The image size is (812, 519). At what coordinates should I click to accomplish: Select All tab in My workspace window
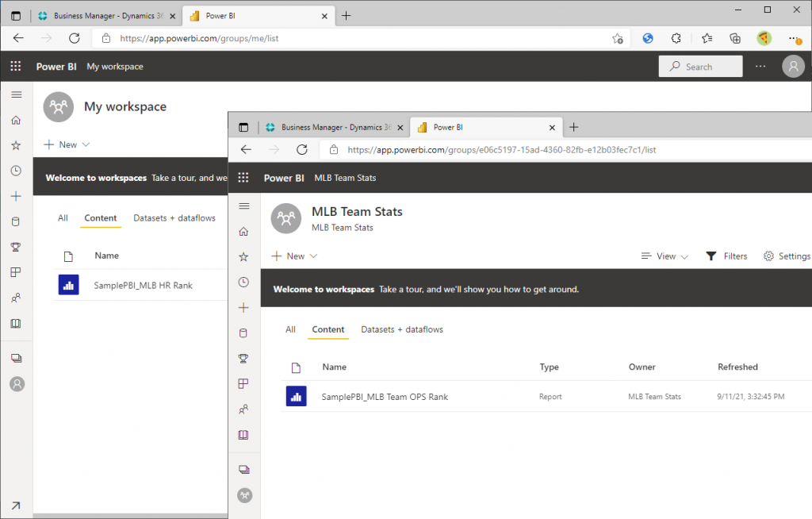click(x=63, y=218)
